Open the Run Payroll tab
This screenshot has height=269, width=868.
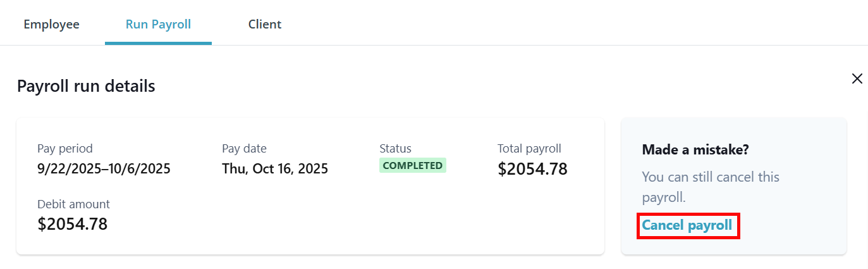click(158, 25)
